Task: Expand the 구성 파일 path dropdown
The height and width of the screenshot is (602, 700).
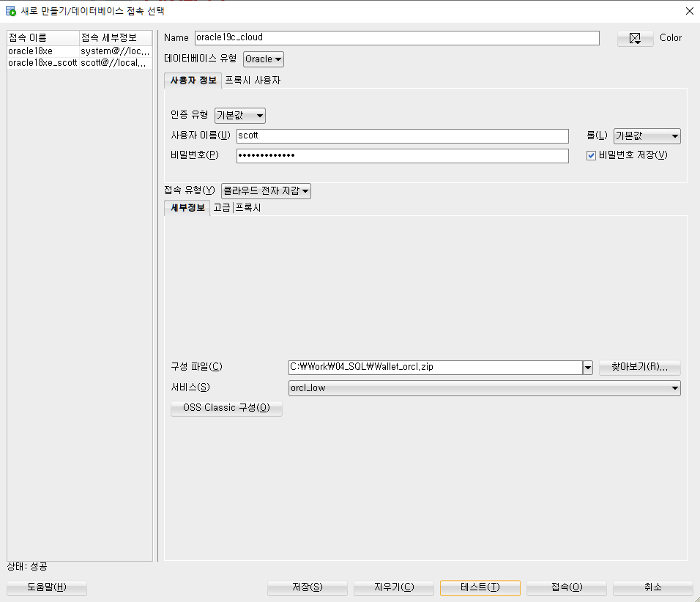Action: (587, 367)
